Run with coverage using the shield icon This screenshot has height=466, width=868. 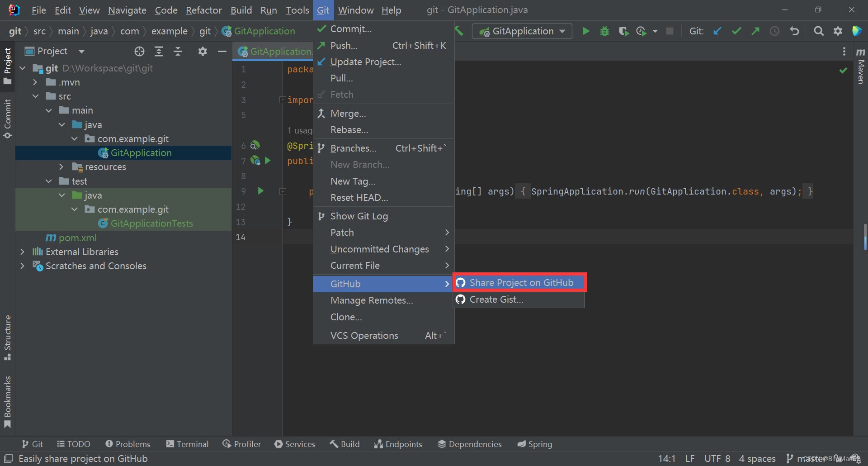tap(623, 31)
